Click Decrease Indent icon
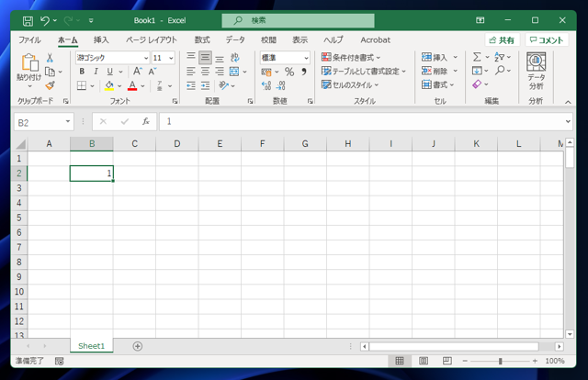The image size is (588, 380). [191, 85]
